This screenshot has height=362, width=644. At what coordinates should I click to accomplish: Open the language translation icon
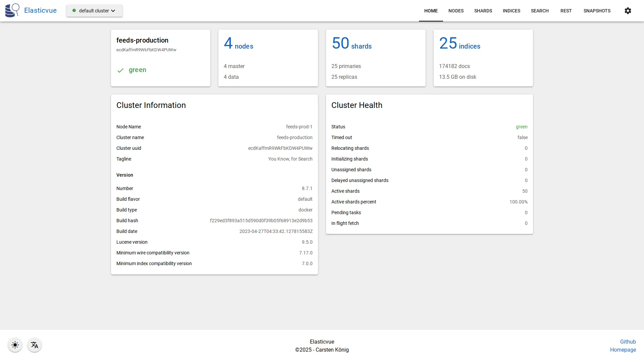click(35, 345)
